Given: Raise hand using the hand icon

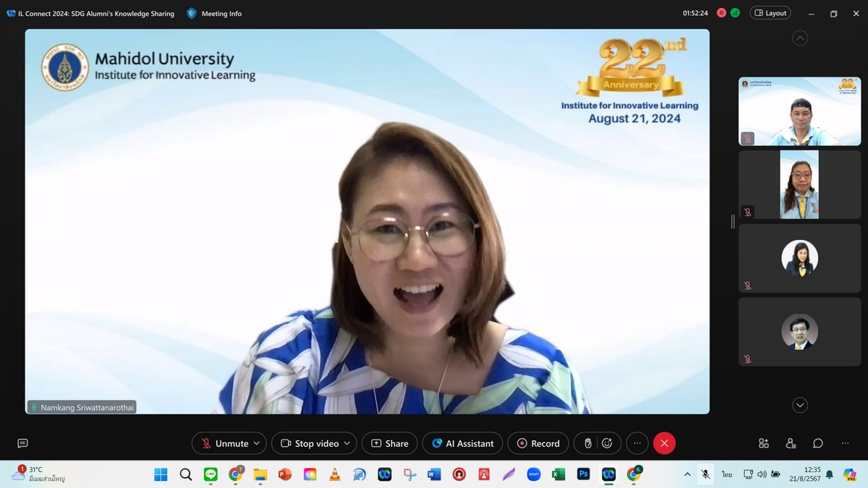Looking at the screenshot, I should pyautogui.click(x=588, y=443).
